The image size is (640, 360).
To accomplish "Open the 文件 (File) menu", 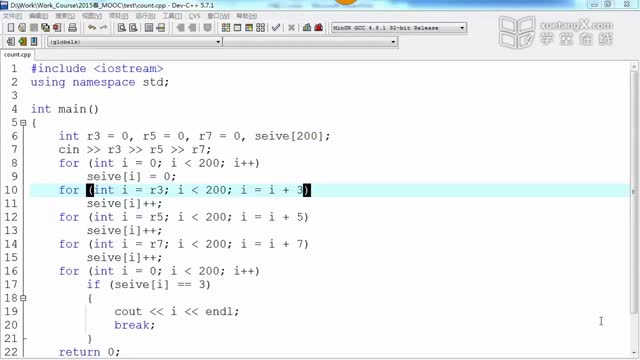I will click(12, 16).
